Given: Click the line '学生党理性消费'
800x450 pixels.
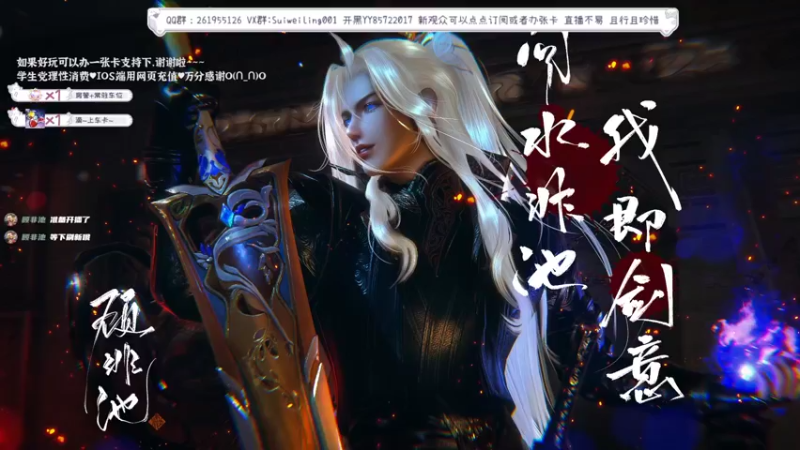Looking at the screenshot, I should pyautogui.click(x=141, y=76).
